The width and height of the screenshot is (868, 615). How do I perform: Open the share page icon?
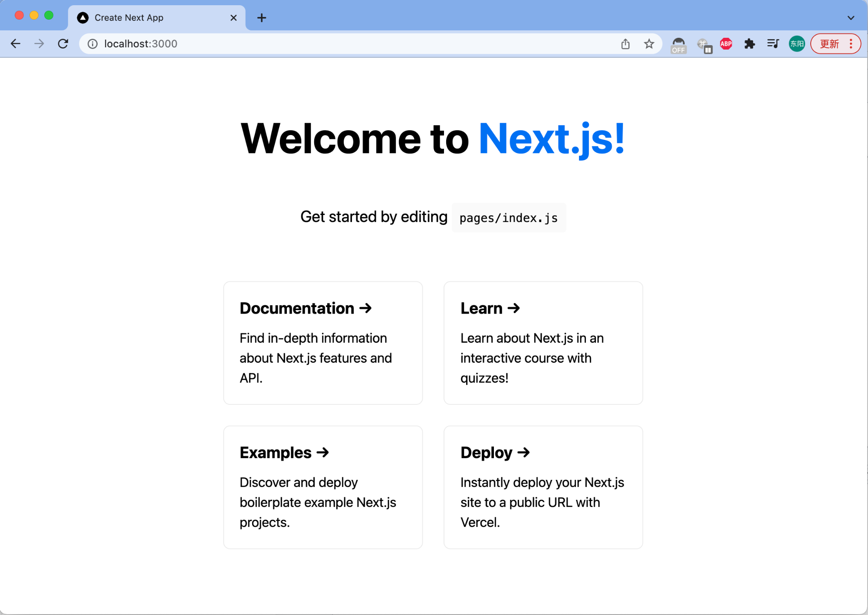625,43
